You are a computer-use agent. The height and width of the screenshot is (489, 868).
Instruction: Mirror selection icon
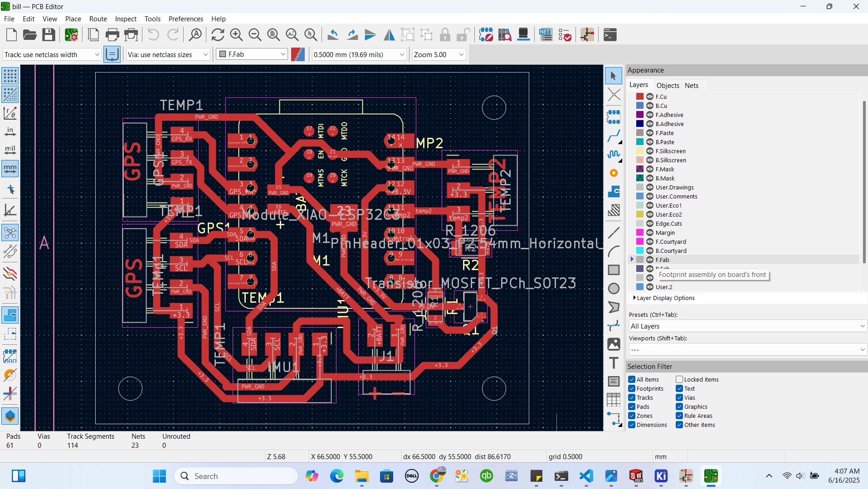point(389,35)
